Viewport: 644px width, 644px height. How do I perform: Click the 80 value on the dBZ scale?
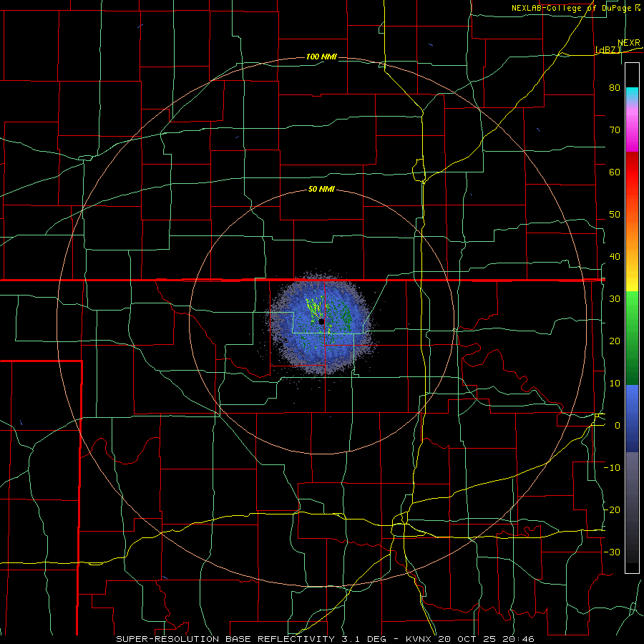tap(615, 88)
